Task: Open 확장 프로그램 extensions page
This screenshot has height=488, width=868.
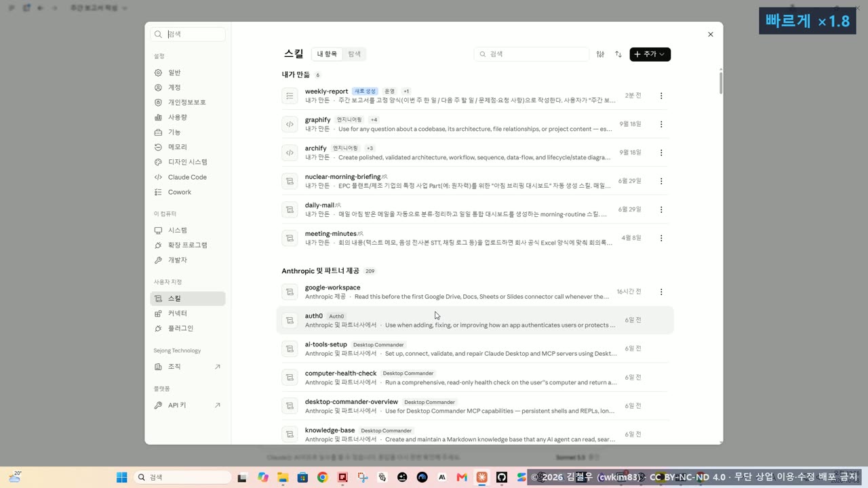Action: click(x=187, y=245)
